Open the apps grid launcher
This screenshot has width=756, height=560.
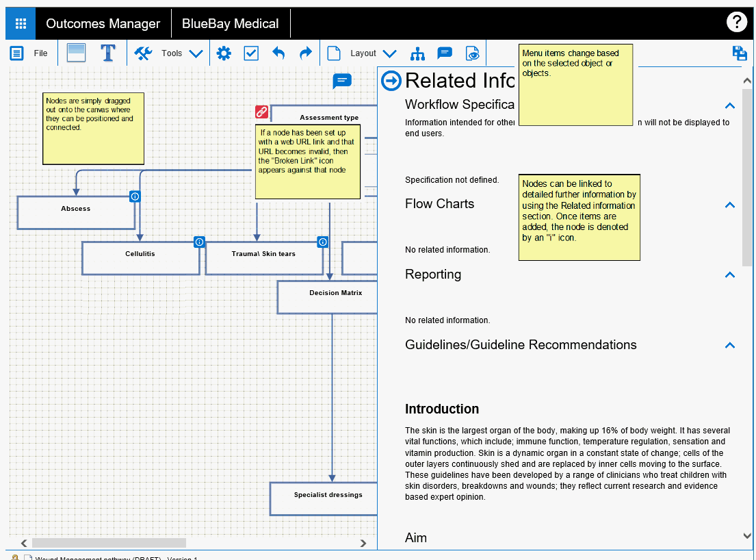(x=21, y=24)
